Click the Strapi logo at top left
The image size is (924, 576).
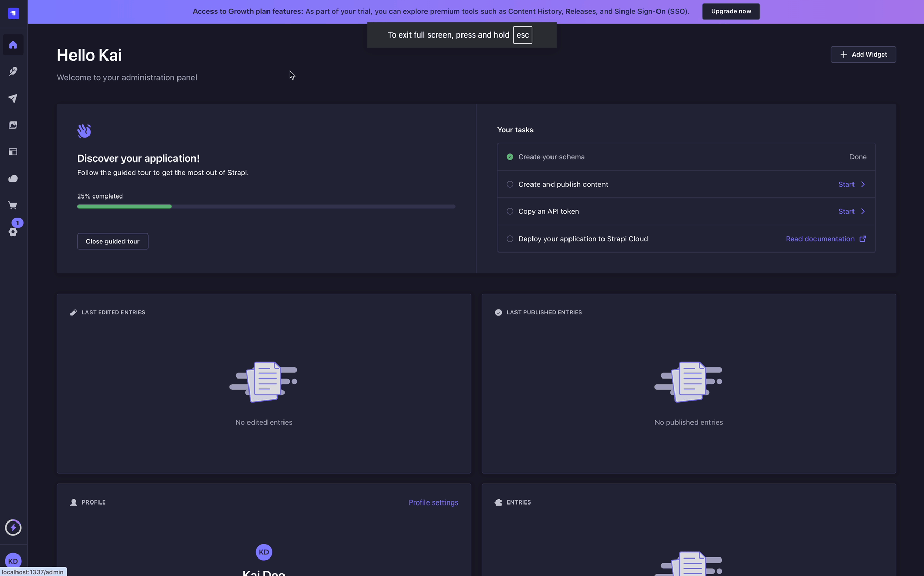[13, 13]
